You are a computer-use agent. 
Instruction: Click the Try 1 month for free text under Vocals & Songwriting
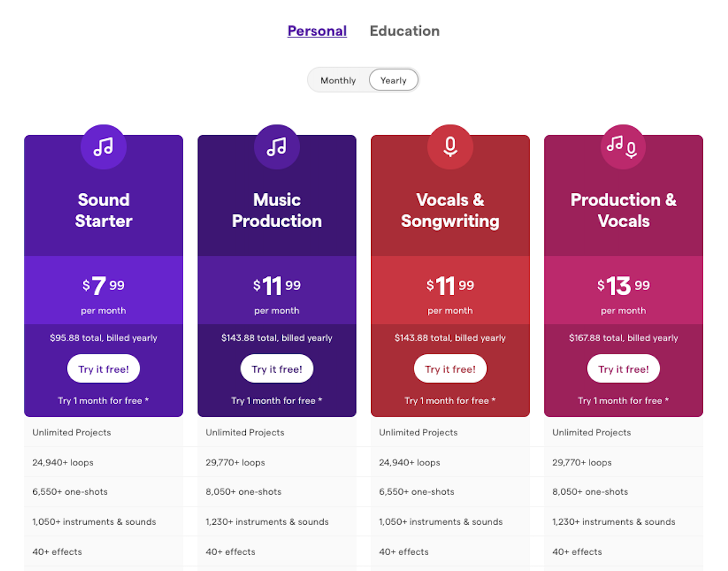(x=450, y=400)
